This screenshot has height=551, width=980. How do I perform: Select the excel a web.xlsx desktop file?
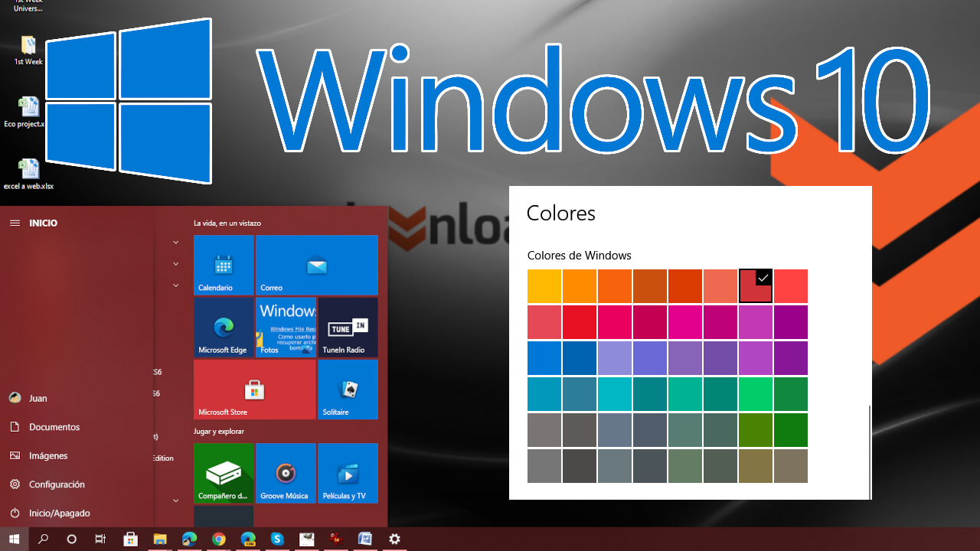coord(28,174)
